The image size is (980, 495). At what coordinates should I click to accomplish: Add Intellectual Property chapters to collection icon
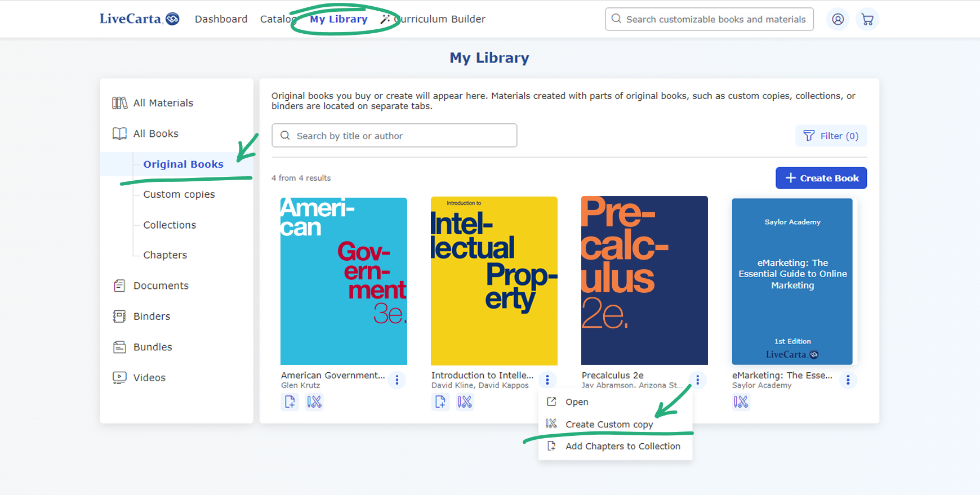(440, 402)
